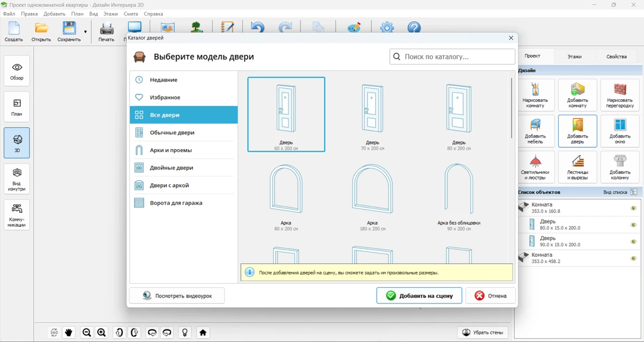This screenshot has width=644, height=342.
Task: Select the Ворота для гаража category
Action: 184,203
